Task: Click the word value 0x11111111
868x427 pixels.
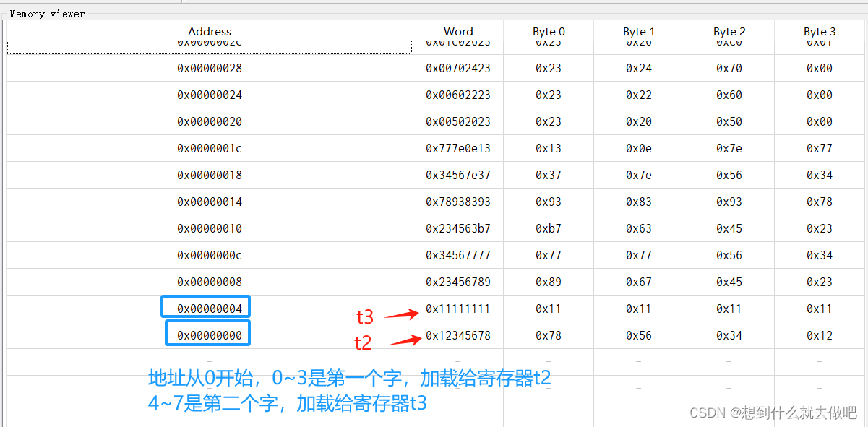Action: (458, 309)
